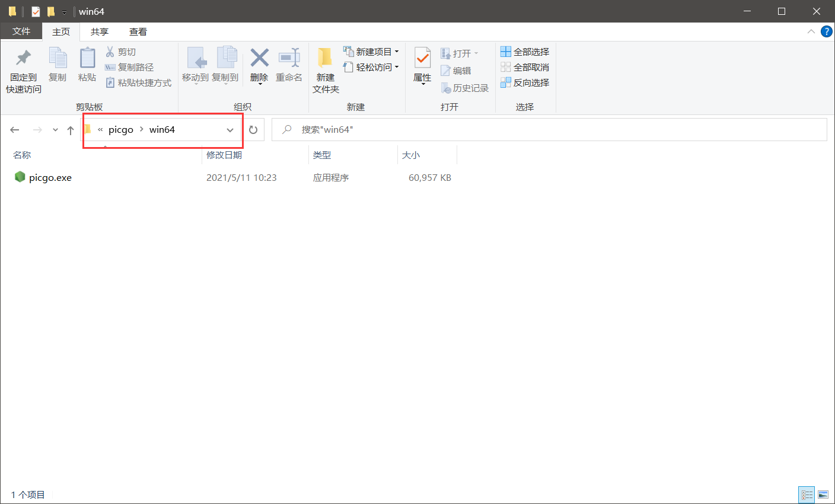Select the Cut scissors command
The height and width of the screenshot is (504, 835).
pos(121,52)
